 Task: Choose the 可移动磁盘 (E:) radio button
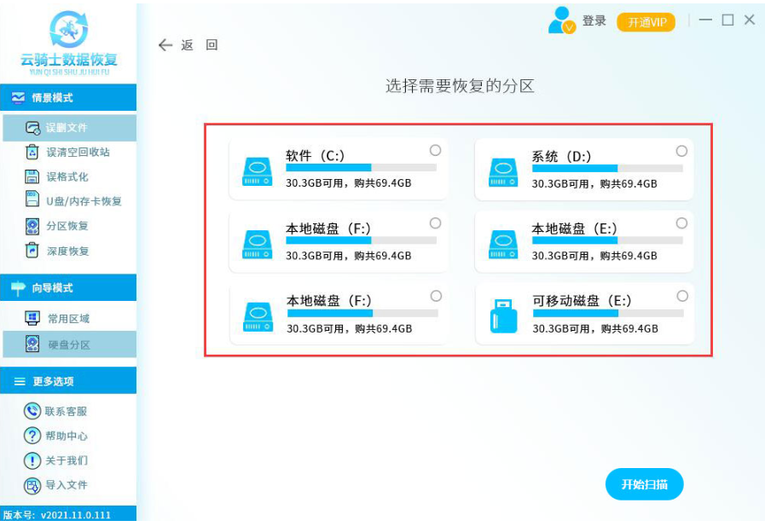click(x=681, y=296)
